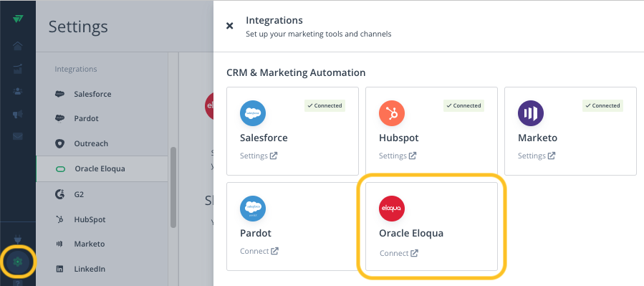Viewport: 644px width, 286px height.
Task: Click the Marketo card title
Action: coord(538,138)
